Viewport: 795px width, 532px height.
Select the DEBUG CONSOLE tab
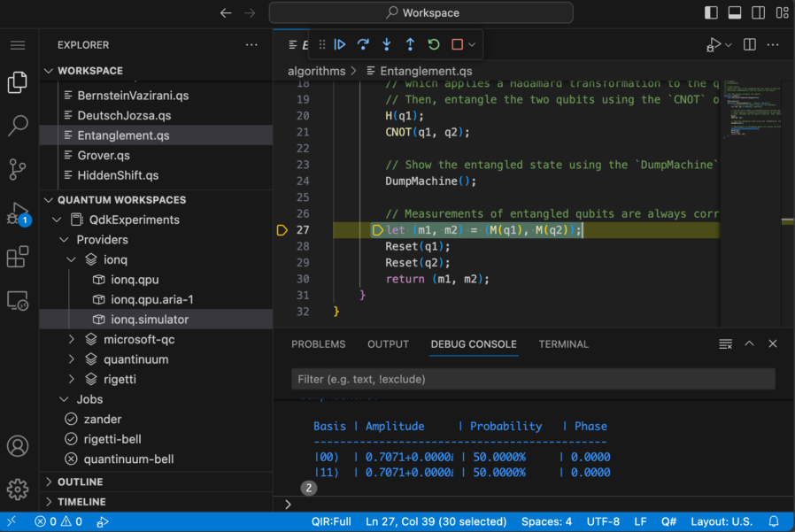coord(474,344)
